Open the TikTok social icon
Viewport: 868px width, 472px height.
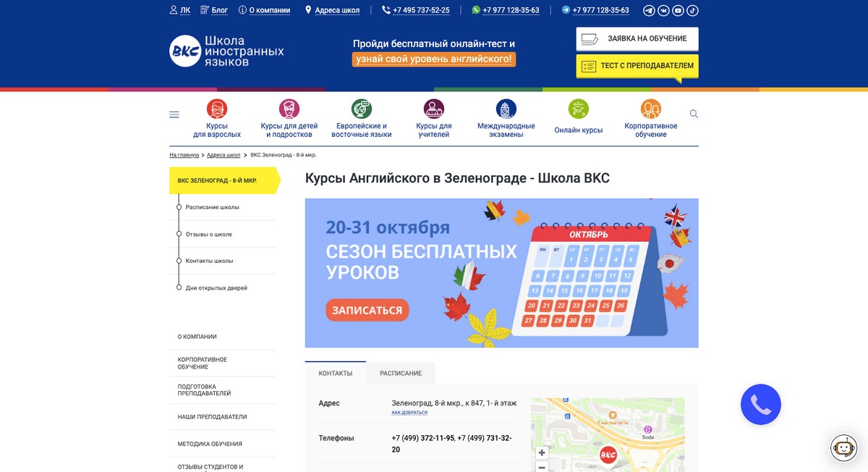point(692,10)
